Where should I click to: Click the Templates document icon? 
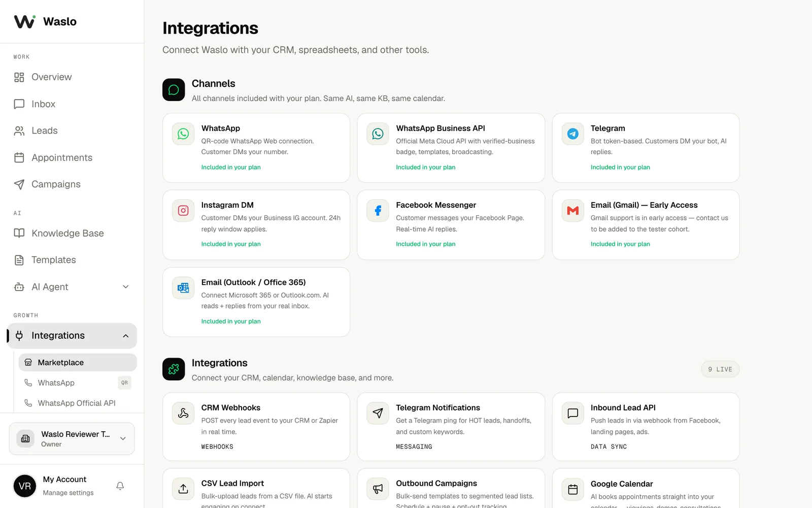tap(19, 260)
